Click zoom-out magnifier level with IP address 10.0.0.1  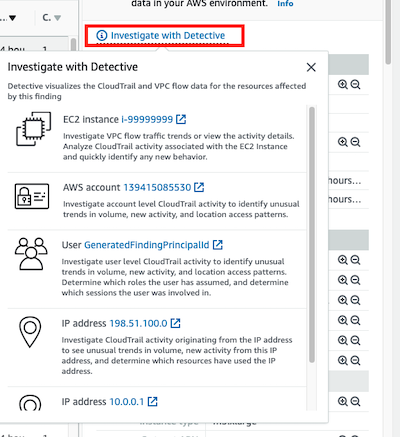click(x=356, y=401)
